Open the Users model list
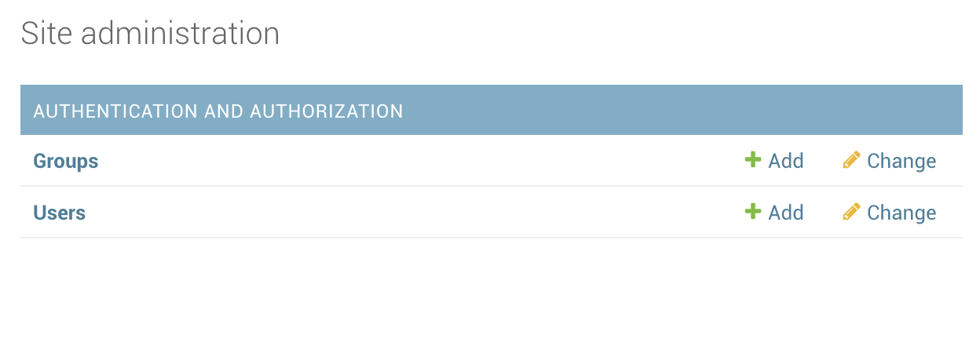The width and height of the screenshot is (980, 353). [60, 213]
